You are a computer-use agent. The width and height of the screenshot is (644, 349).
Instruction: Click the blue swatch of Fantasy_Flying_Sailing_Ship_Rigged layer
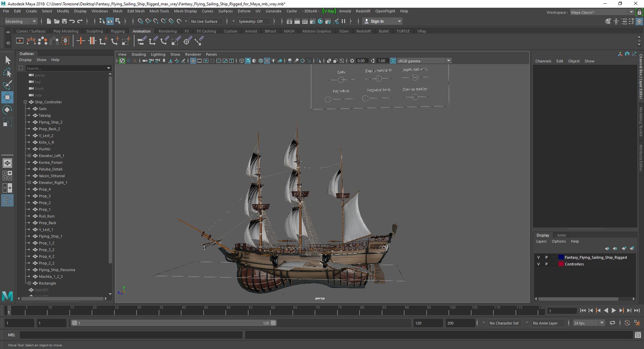coord(561,257)
